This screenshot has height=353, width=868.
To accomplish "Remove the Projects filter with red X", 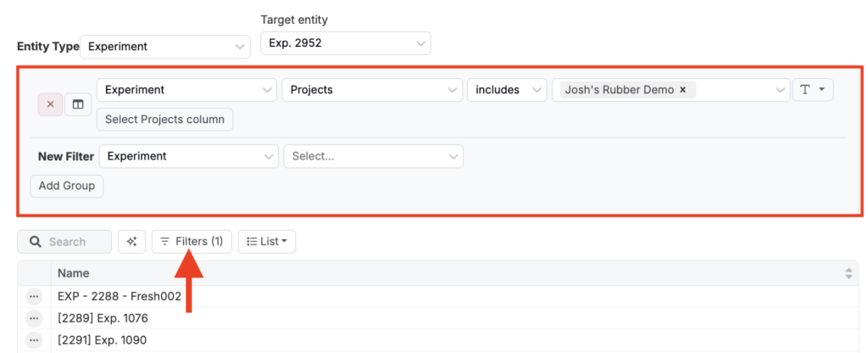I will coord(50,104).
